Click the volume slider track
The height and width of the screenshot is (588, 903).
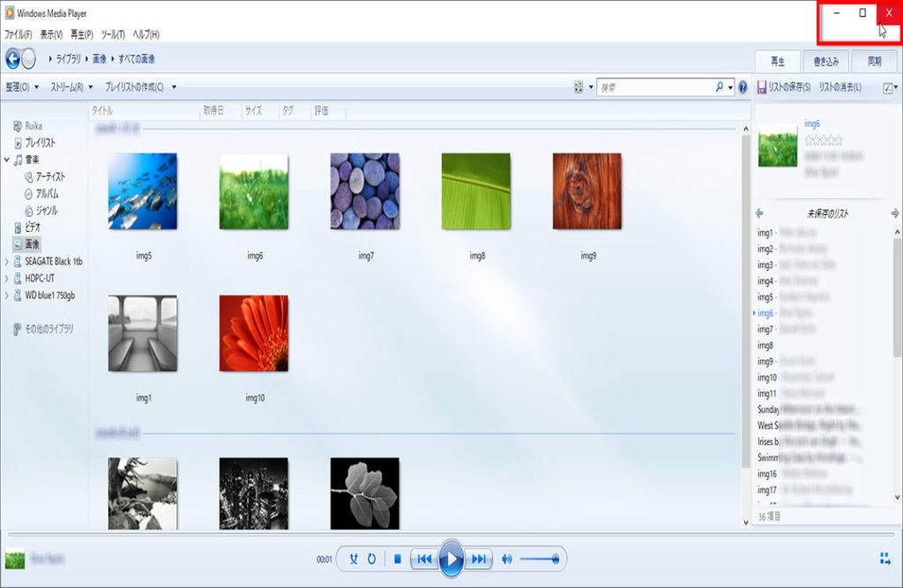point(538,559)
